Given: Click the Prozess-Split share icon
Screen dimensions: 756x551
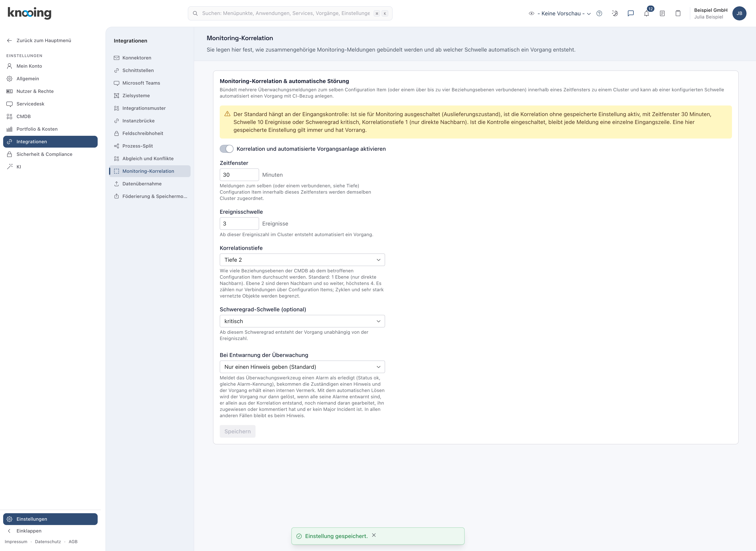Looking at the screenshot, I should (116, 146).
